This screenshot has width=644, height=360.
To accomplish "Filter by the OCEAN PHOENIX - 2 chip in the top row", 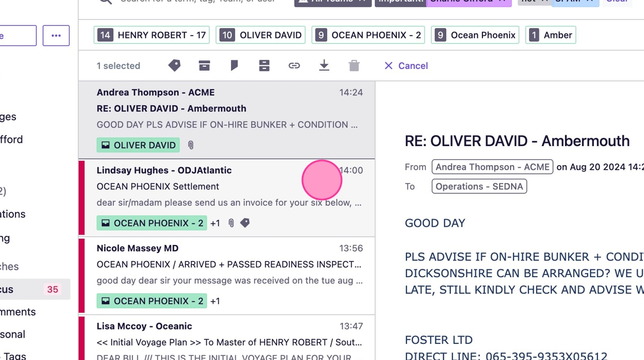I will (369, 35).
